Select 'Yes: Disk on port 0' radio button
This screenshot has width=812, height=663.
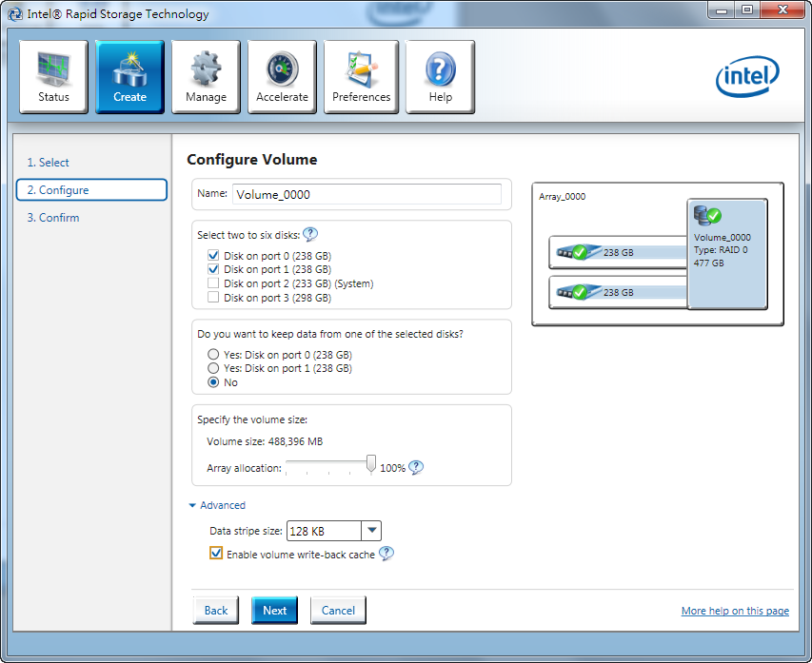point(213,354)
